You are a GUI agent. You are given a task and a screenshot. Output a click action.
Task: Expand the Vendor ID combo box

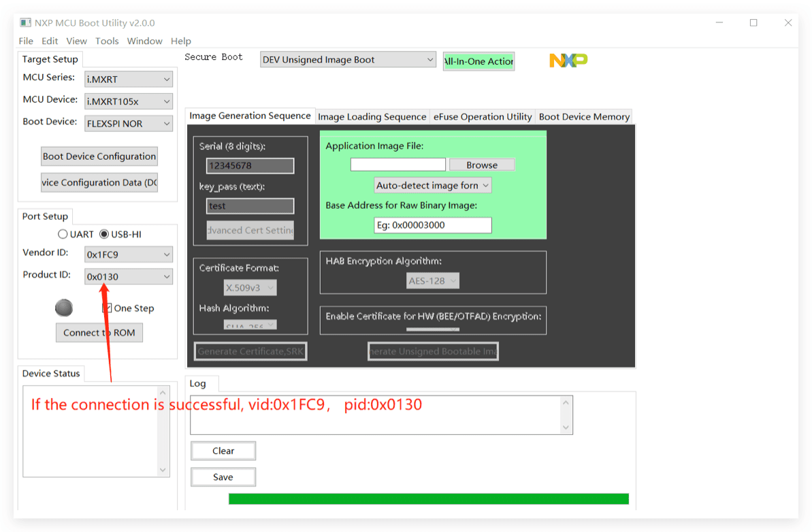point(129,254)
